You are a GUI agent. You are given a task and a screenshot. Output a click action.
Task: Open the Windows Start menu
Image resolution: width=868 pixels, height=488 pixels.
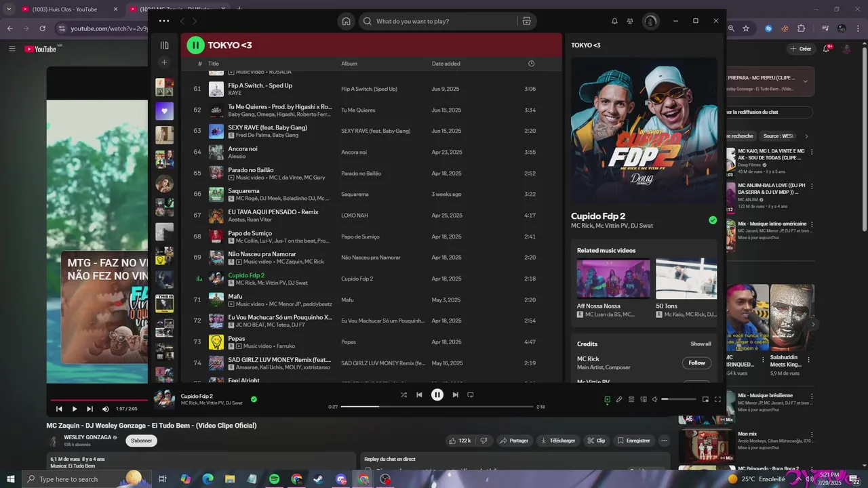(x=10, y=479)
